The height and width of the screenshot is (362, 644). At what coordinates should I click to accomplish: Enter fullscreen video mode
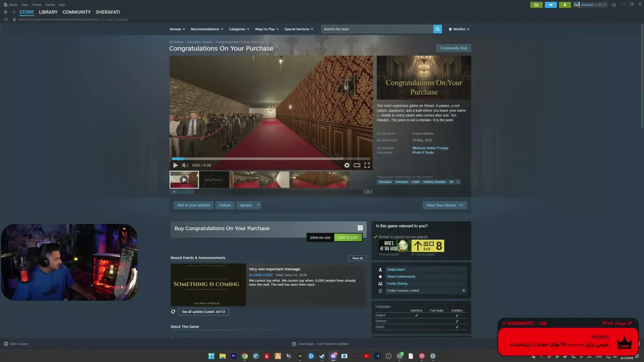pyautogui.click(x=367, y=165)
